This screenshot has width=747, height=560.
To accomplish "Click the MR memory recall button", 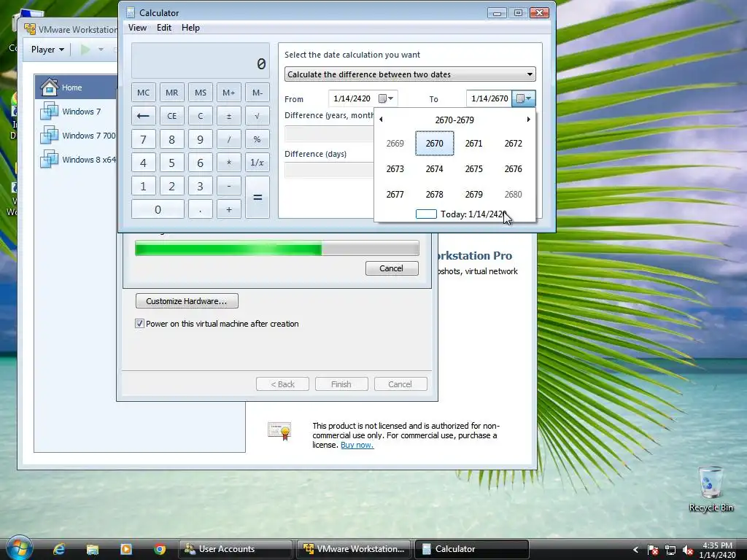I will click(x=171, y=93).
